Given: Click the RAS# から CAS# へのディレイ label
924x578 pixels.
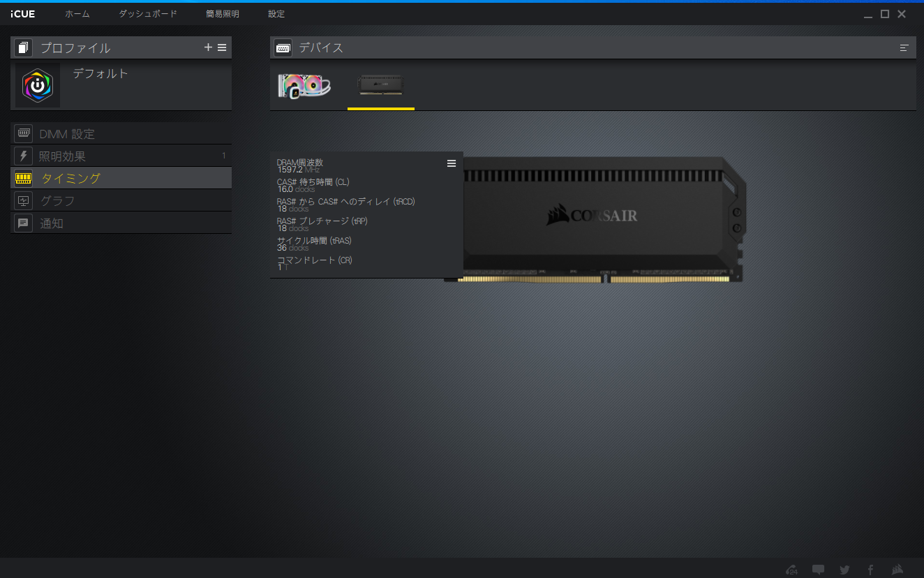Looking at the screenshot, I should pyautogui.click(x=345, y=202).
